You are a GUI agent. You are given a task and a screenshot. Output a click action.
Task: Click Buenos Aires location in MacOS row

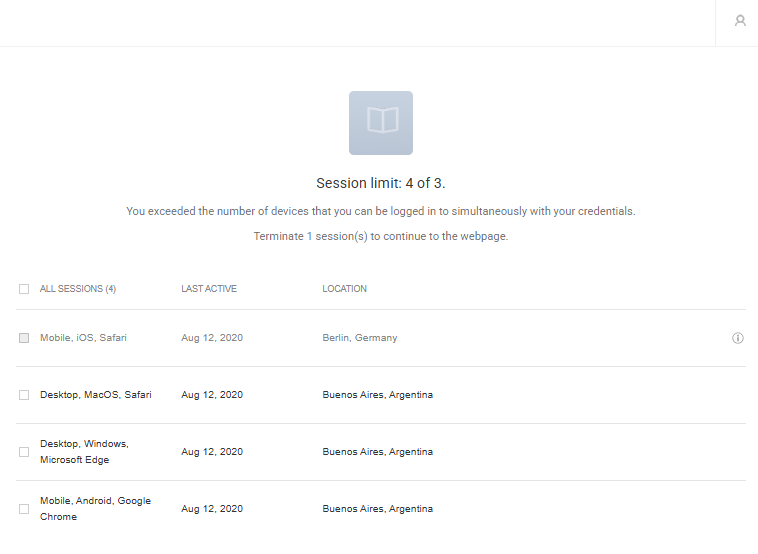tap(378, 394)
